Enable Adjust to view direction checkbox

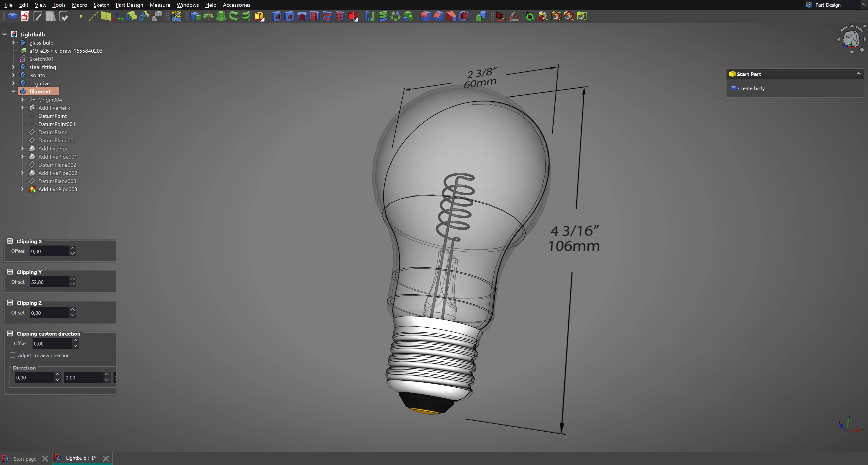(x=13, y=355)
